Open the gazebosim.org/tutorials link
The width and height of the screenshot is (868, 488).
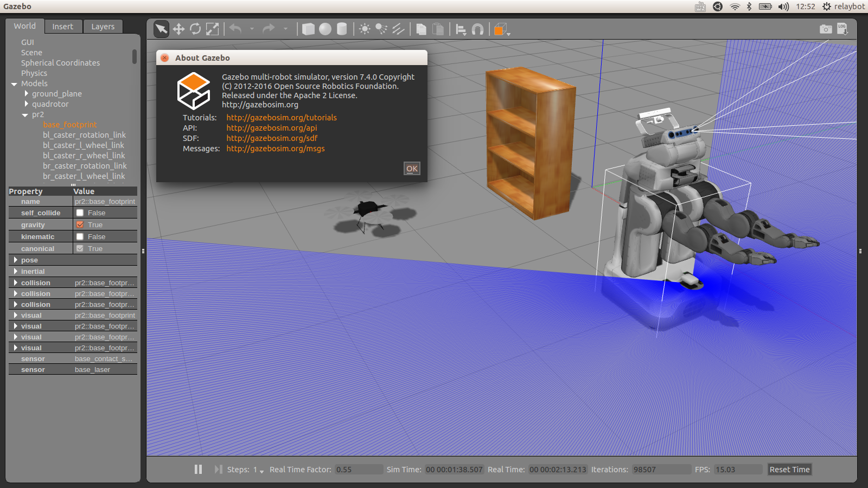tap(282, 118)
